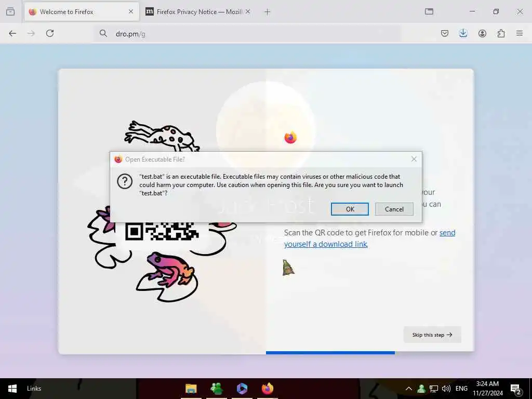The image size is (532, 399).
Task: Switch to the Welcome to Firefox tab
Action: tap(82, 12)
